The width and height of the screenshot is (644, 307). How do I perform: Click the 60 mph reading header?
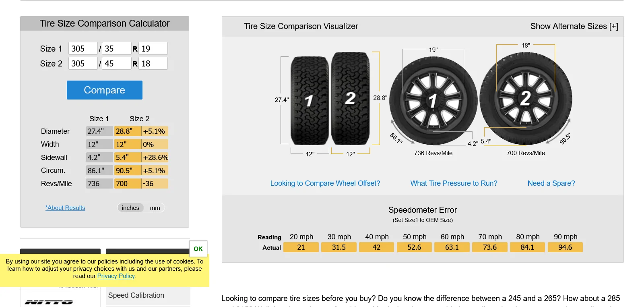[452, 237]
